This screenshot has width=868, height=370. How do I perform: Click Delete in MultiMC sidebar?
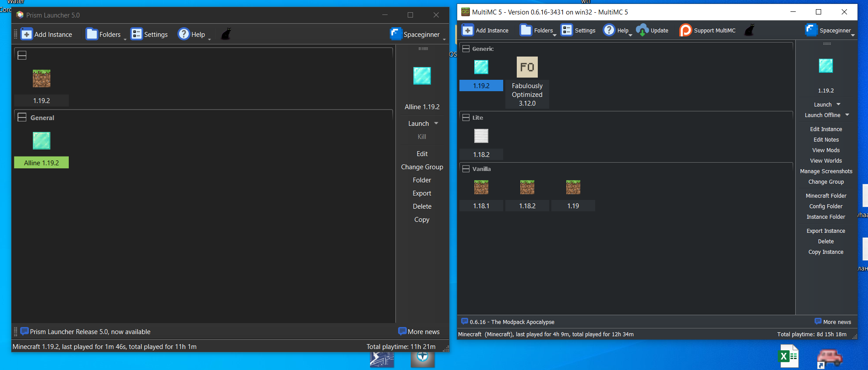826,242
